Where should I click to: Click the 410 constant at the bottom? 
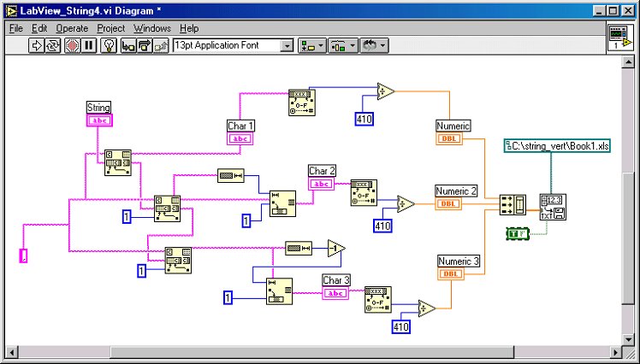[x=400, y=326]
